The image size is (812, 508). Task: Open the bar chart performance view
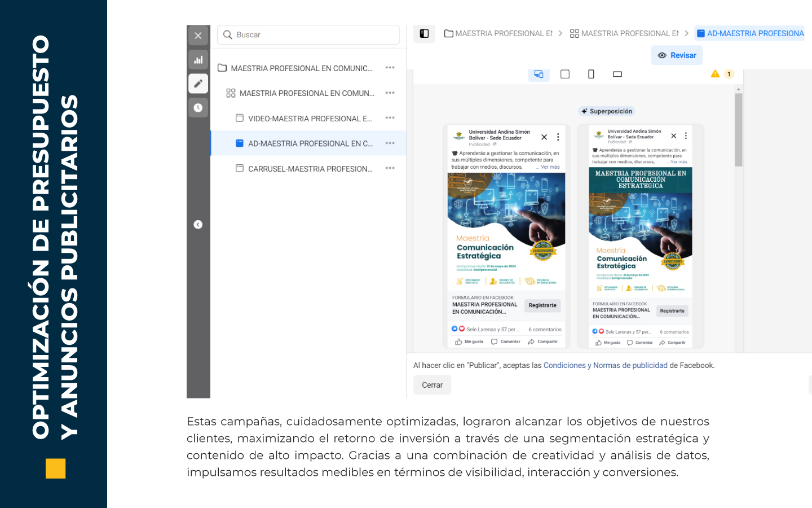coord(198,60)
